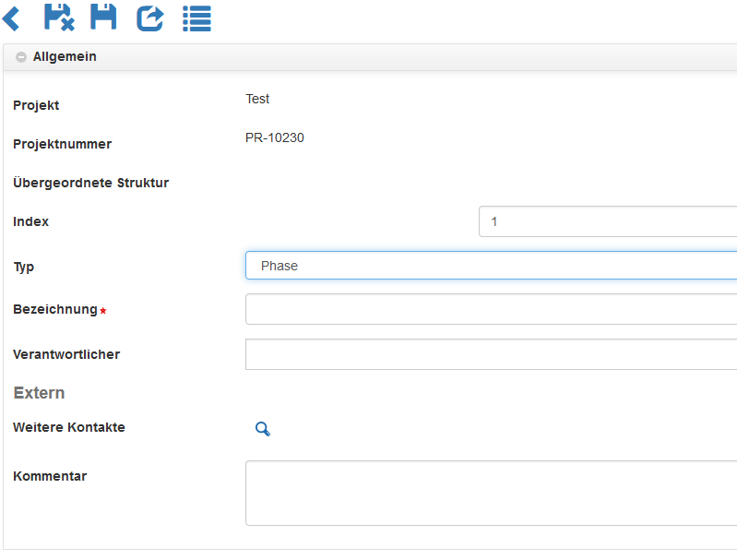Save the form with plain floppy disk icon
737x560 pixels.
click(x=103, y=17)
